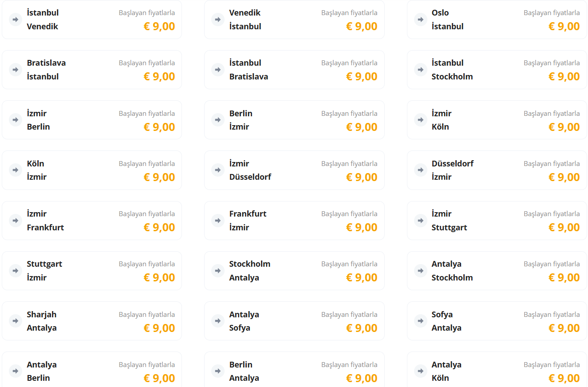The image size is (588, 387).
Task: Click the arrow icon on the İzmir–Düsseldorf card
Action: point(218,170)
